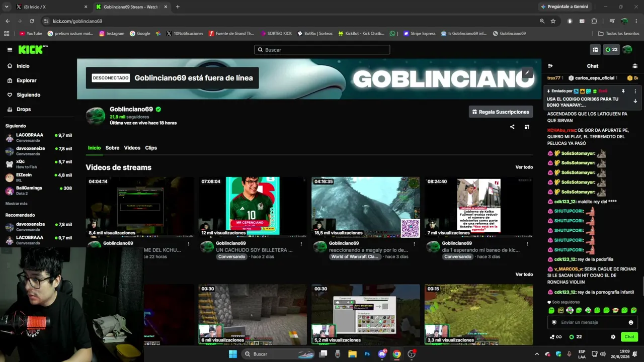Open the chat leaderboard and users icon
The image size is (644, 362).
click(x=635, y=66)
